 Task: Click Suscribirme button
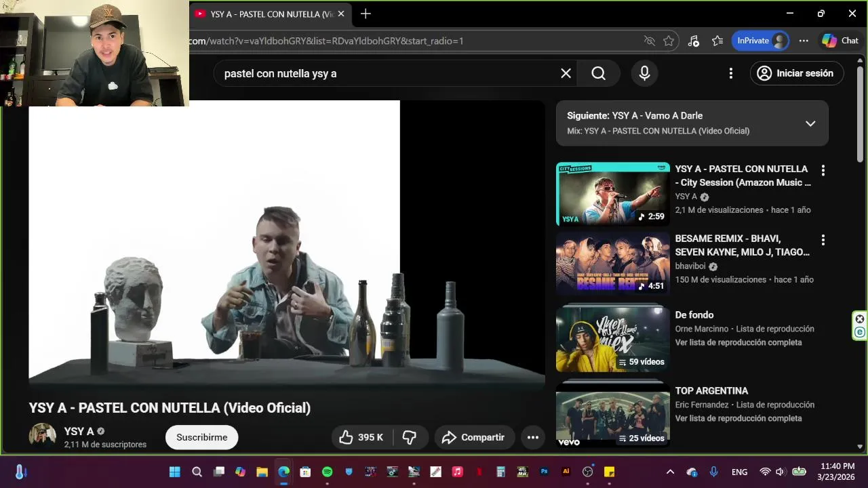[201, 437]
